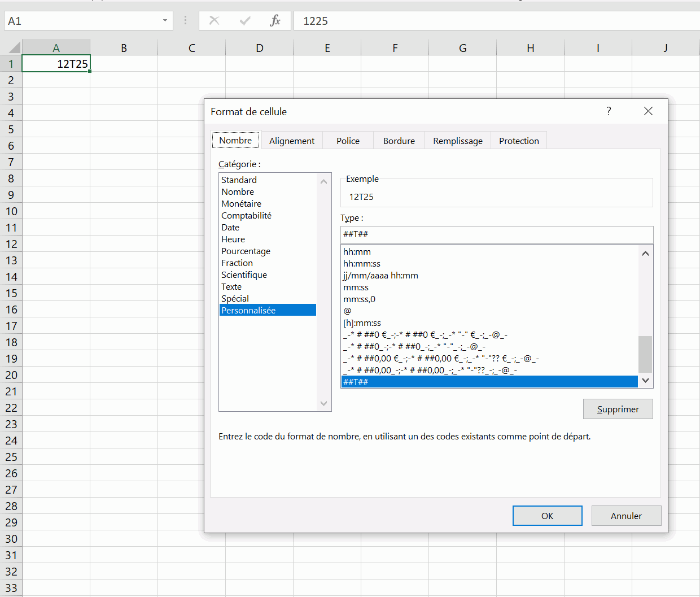This screenshot has height=597, width=700.
Task: Open the Name Box dropdown arrow
Action: click(165, 21)
